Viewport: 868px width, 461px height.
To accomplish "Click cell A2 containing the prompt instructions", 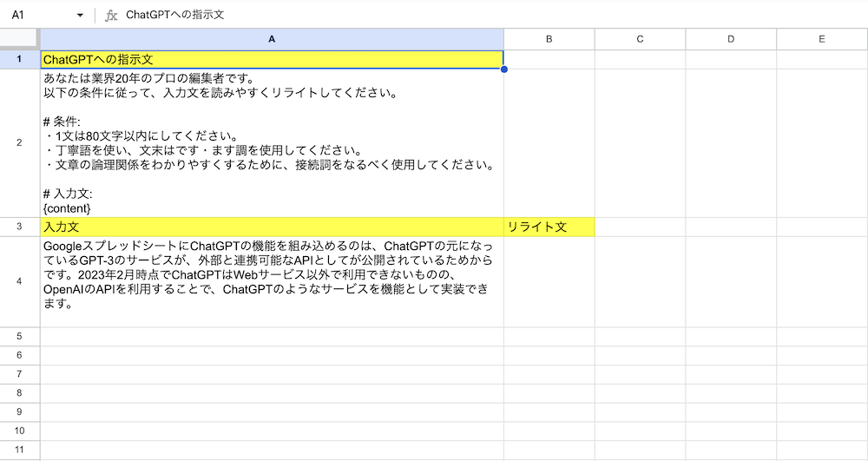I will (272, 142).
